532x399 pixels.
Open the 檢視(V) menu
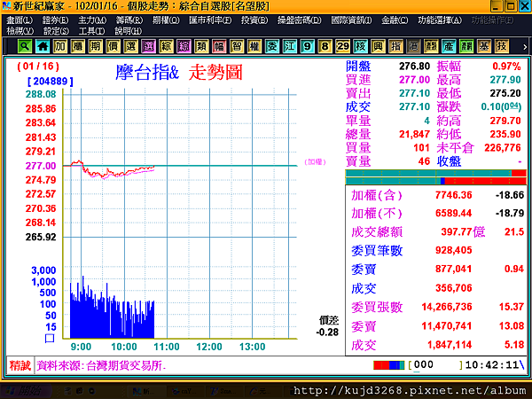(x=20, y=31)
